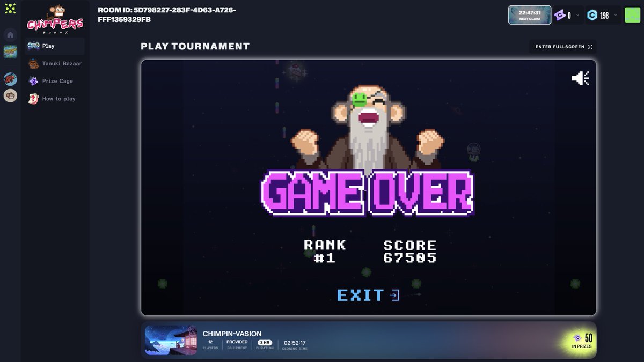
Task: Expand the purple ticket balance dropdown arrow
Action: coord(577,15)
